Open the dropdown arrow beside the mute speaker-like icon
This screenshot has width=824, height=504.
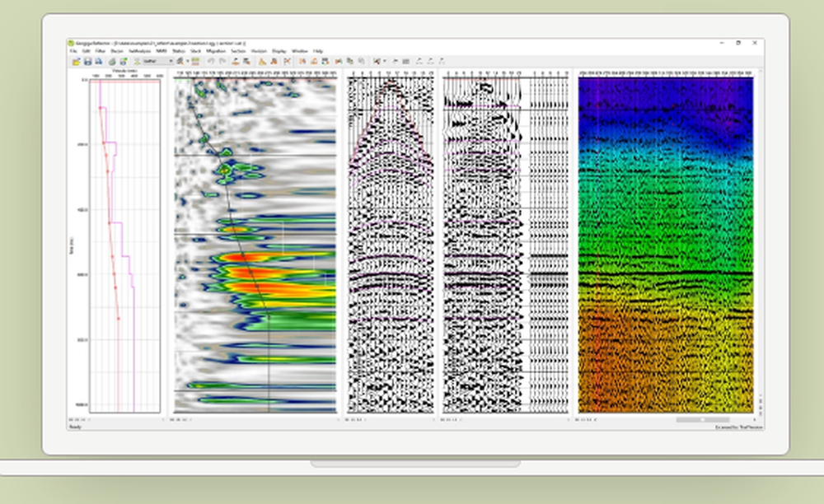pos(384,62)
